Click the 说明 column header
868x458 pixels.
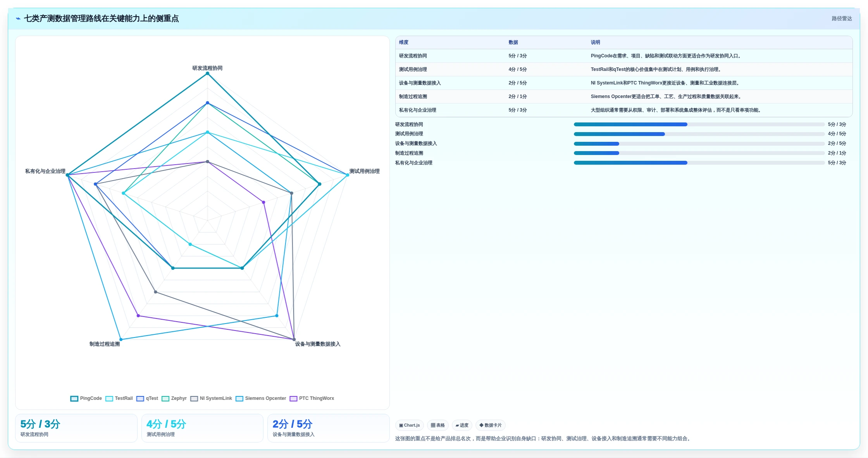tap(596, 42)
